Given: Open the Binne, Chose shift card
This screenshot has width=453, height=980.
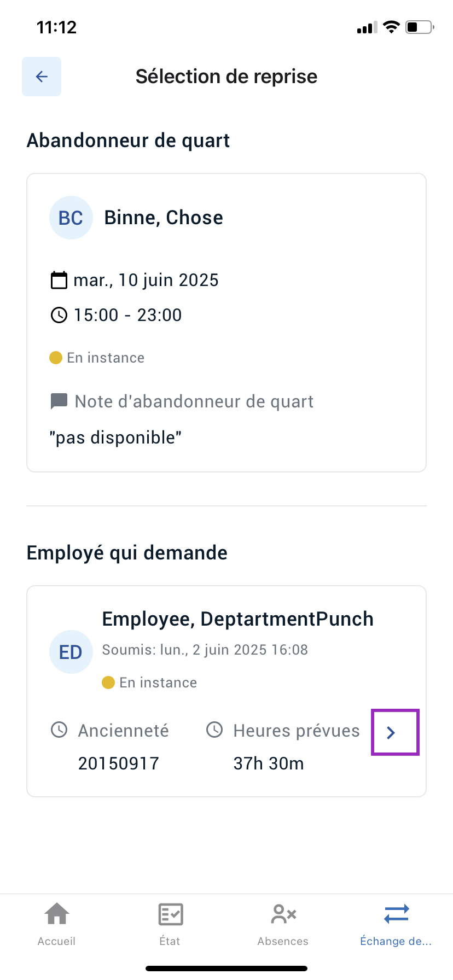Looking at the screenshot, I should click(226, 323).
